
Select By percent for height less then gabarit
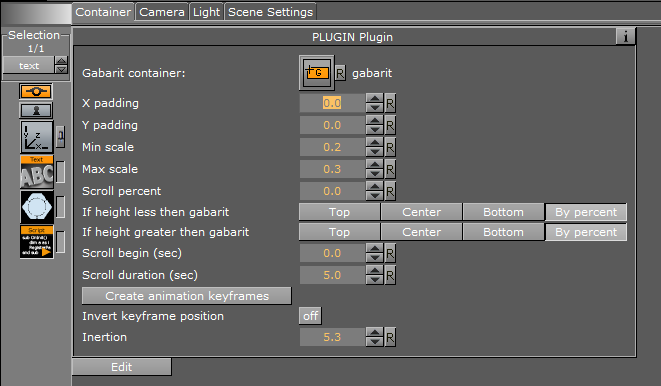tap(586, 212)
